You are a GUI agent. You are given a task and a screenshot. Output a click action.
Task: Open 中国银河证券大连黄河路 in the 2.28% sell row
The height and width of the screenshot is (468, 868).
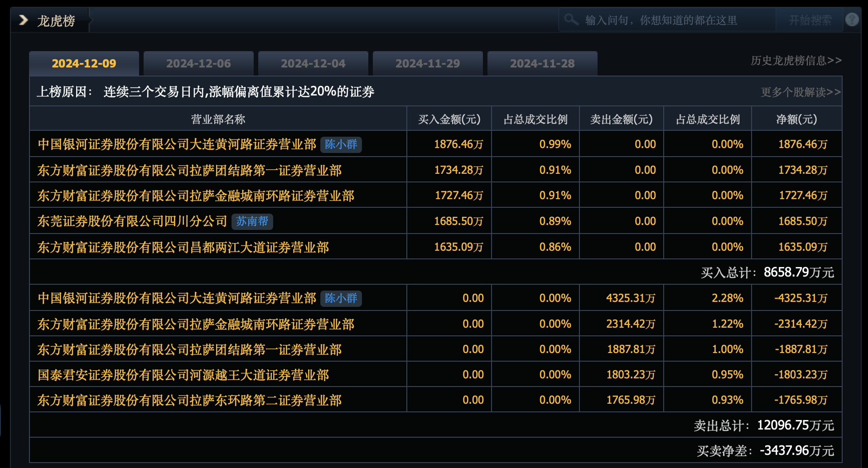point(177,298)
